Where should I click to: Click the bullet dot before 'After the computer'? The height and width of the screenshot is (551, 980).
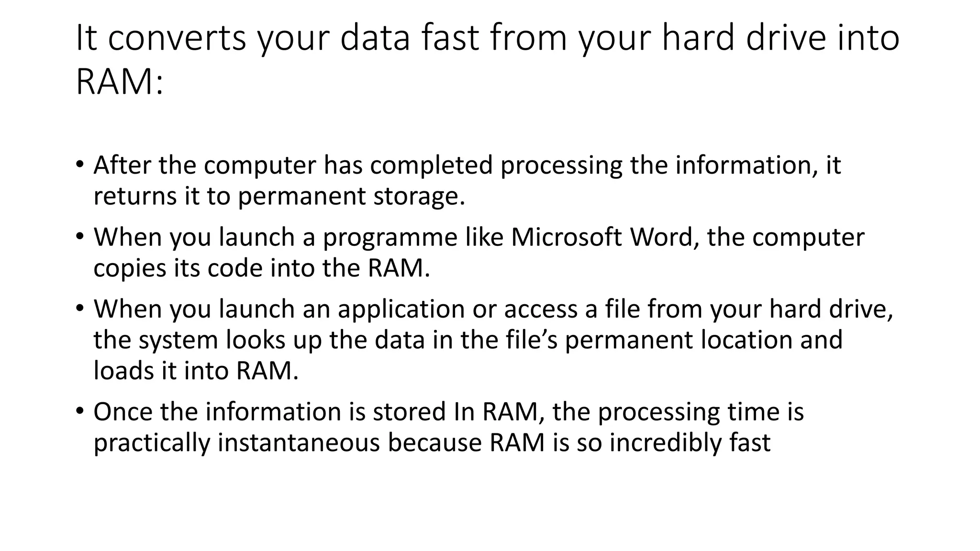79,165
